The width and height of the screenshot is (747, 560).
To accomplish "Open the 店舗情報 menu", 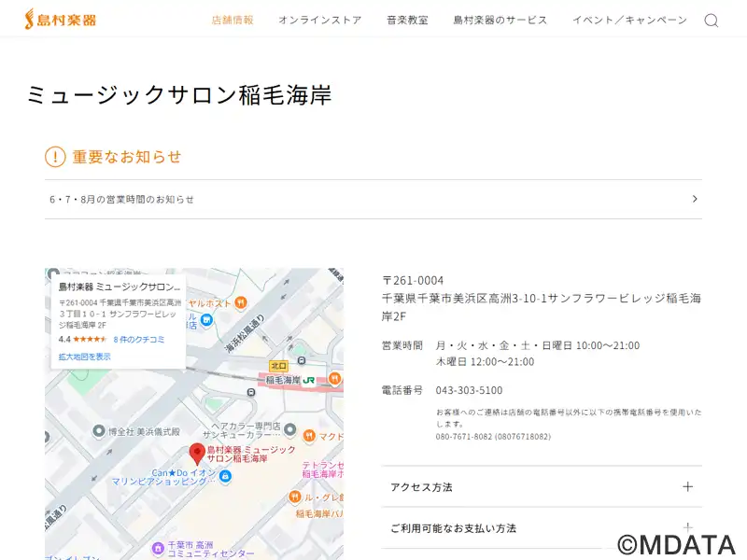I will tap(233, 20).
